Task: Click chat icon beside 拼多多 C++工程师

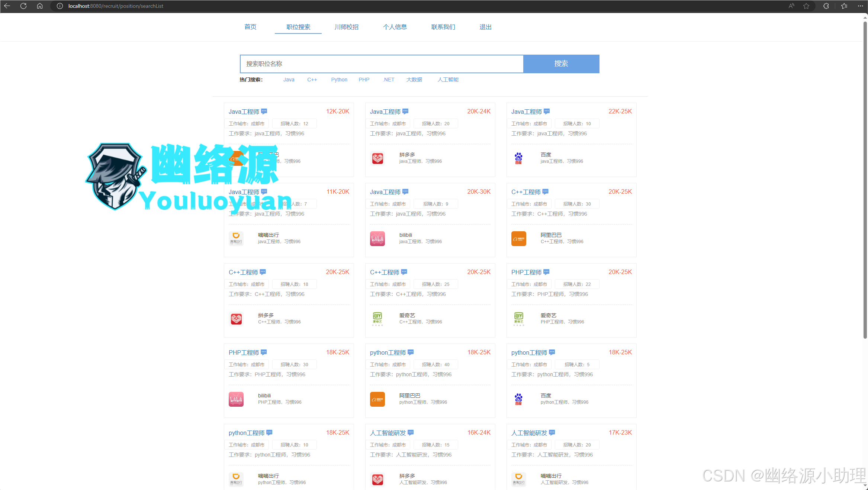Action: pyautogui.click(x=263, y=272)
